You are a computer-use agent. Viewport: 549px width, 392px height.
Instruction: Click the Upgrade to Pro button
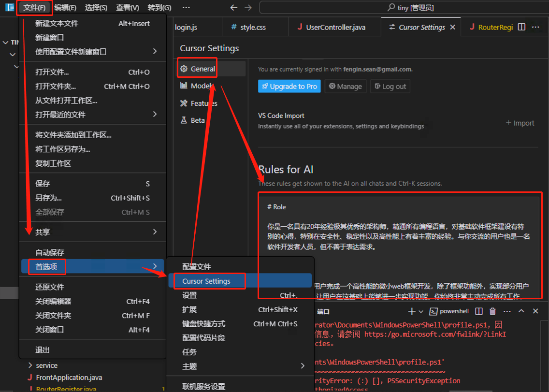point(289,86)
